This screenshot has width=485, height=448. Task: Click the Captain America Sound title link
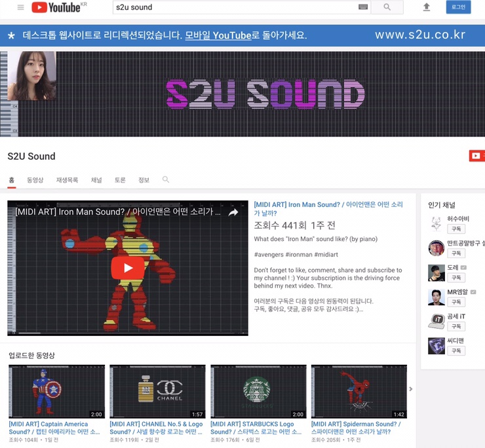[54, 428]
